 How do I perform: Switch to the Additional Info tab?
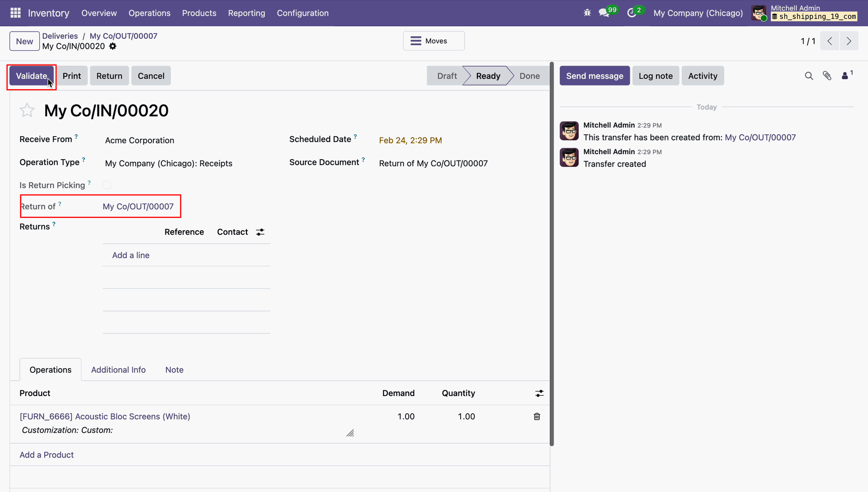118,370
